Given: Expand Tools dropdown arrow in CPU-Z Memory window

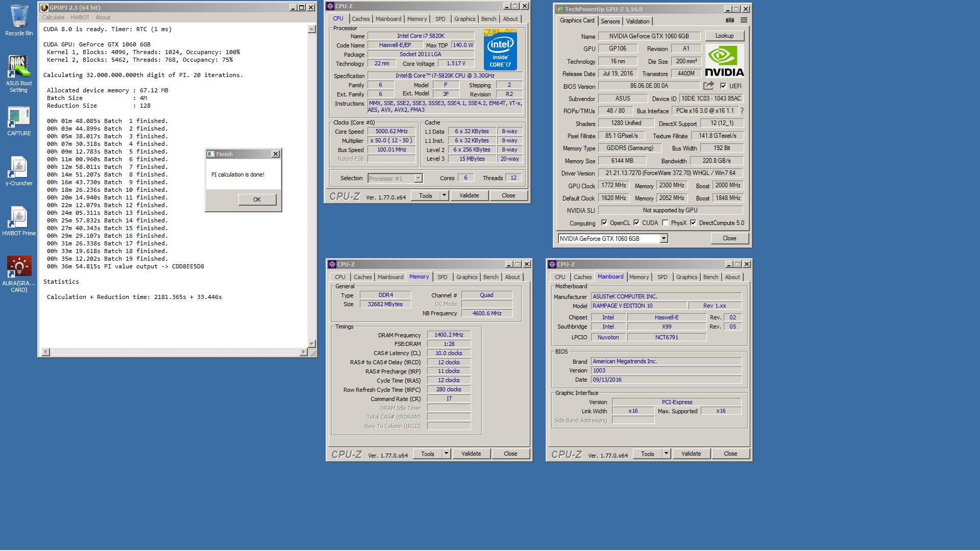Looking at the screenshot, I should pyautogui.click(x=446, y=454).
